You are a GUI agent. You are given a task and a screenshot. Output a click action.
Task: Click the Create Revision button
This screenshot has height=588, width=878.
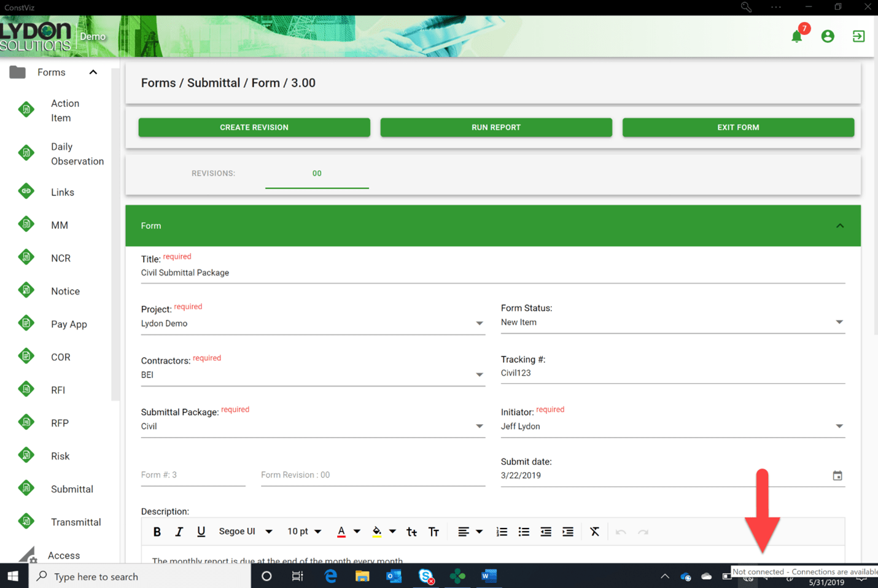[x=254, y=128]
